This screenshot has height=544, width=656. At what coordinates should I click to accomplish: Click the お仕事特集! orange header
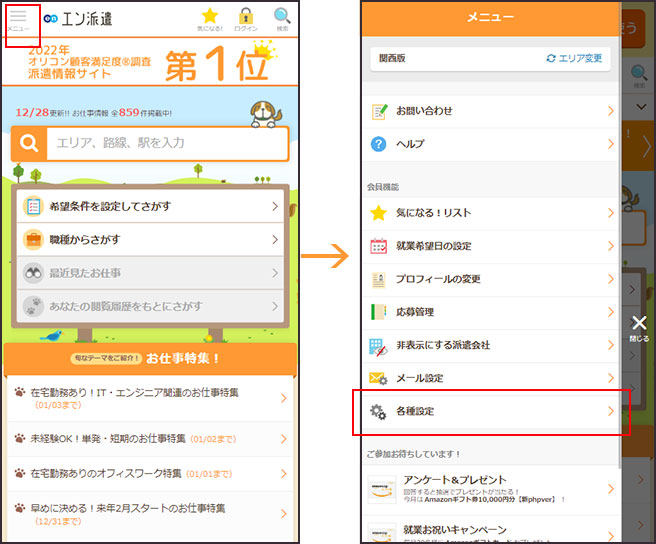click(150, 359)
